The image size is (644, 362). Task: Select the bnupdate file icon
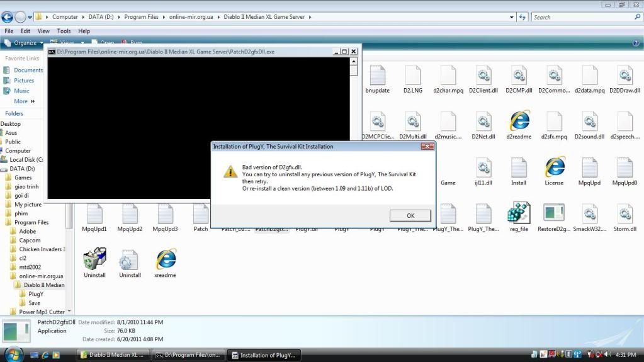pos(377,75)
